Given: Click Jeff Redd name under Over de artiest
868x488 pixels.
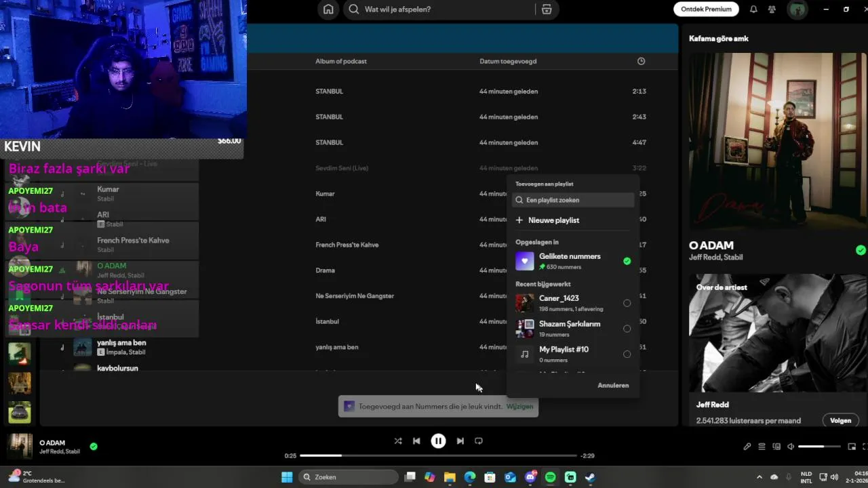Looking at the screenshot, I should click(x=713, y=405).
